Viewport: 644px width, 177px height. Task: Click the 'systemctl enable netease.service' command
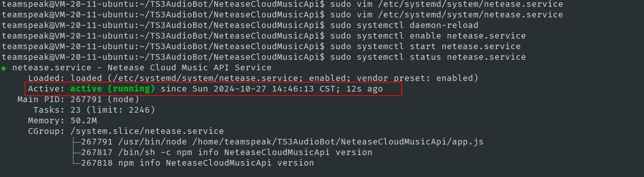point(441,36)
